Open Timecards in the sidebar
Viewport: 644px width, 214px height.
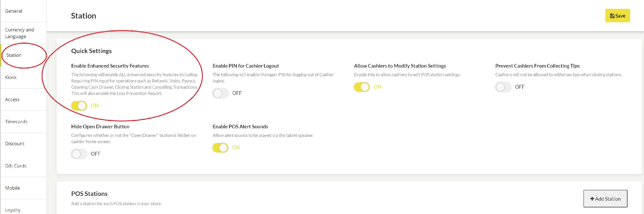(23, 122)
